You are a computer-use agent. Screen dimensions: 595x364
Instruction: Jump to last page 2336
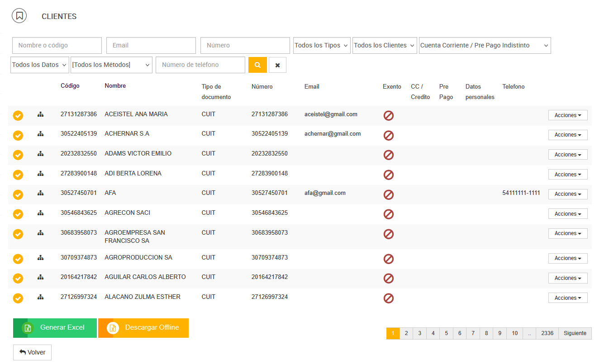coord(547,333)
